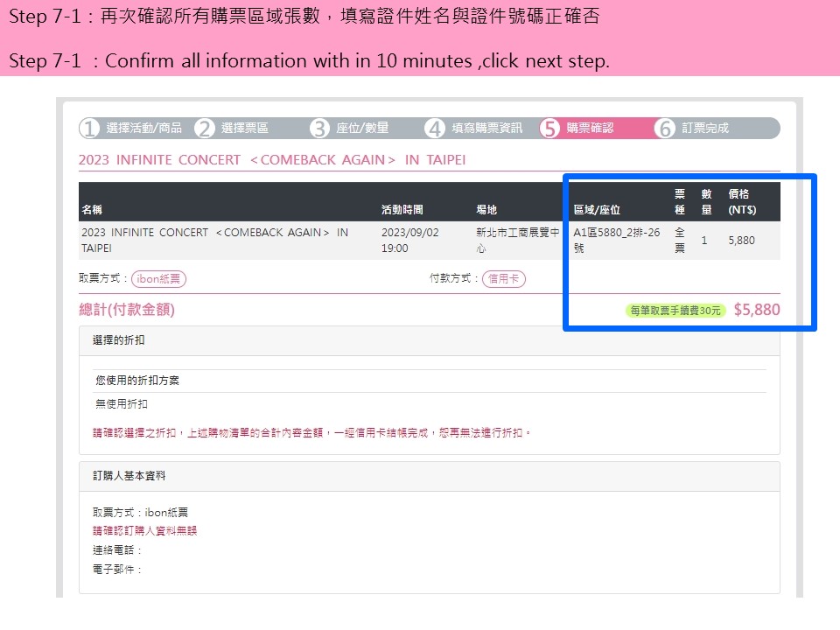The image size is (840, 630).
Task: Click the 場地 column header
Action: [486, 209]
